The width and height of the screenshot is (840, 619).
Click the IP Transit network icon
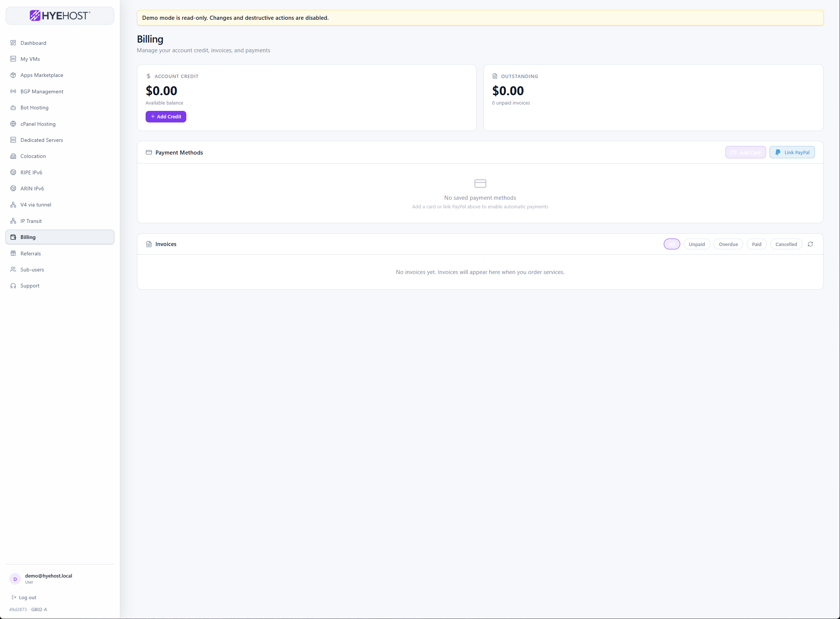(13, 221)
